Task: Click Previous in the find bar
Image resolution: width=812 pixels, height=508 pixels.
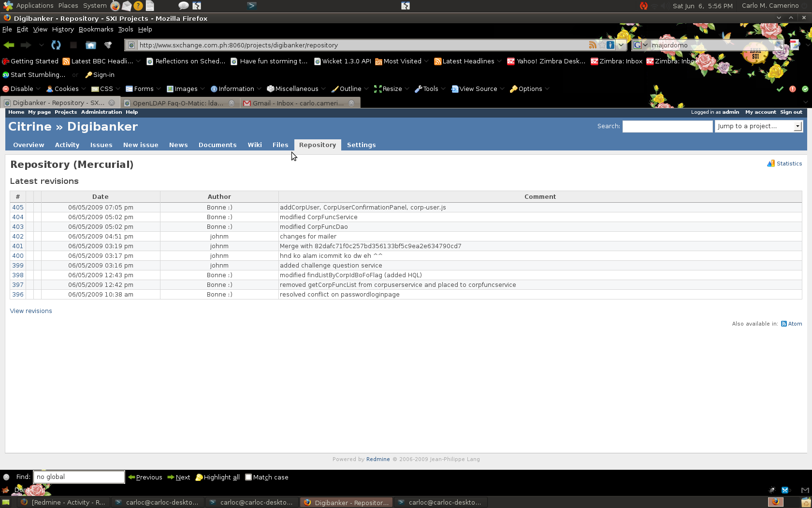Action: tap(145, 477)
